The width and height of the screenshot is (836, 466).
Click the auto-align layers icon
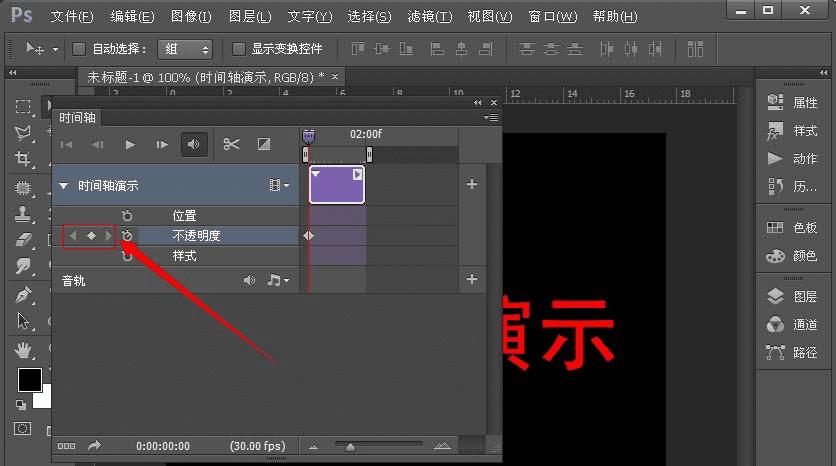pyautogui.click(x=695, y=49)
